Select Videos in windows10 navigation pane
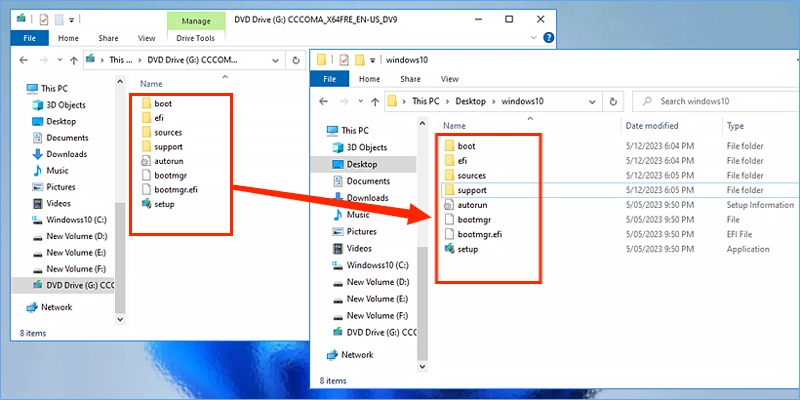The height and width of the screenshot is (400, 800). (x=352, y=248)
